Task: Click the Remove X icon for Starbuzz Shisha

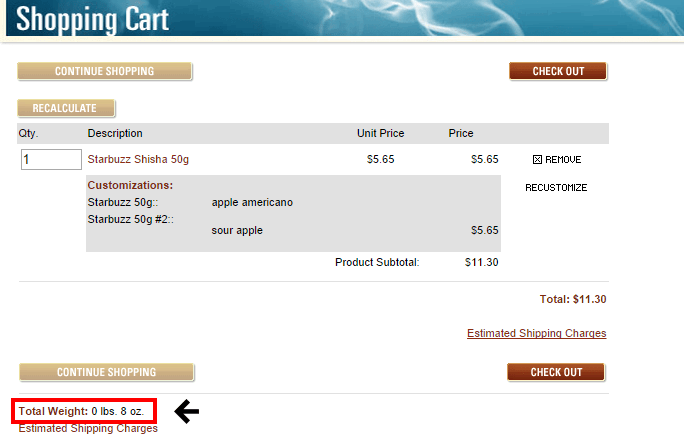Action: pyautogui.click(x=537, y=160)
